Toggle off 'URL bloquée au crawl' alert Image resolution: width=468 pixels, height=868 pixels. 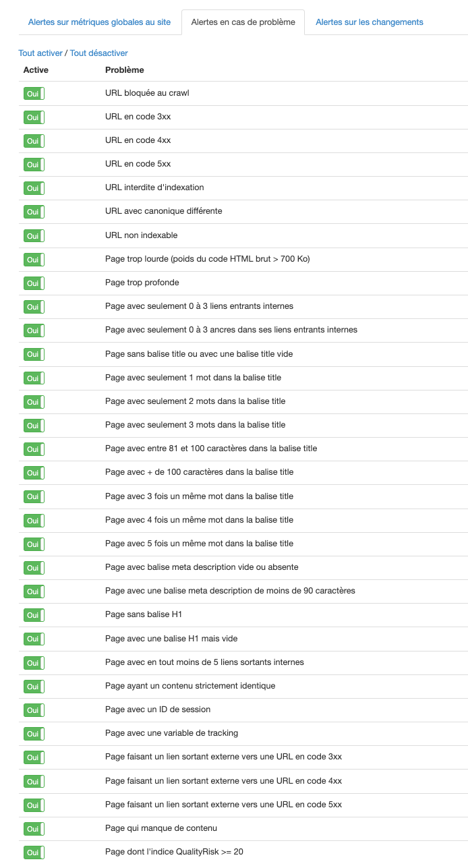coord(34,94)
